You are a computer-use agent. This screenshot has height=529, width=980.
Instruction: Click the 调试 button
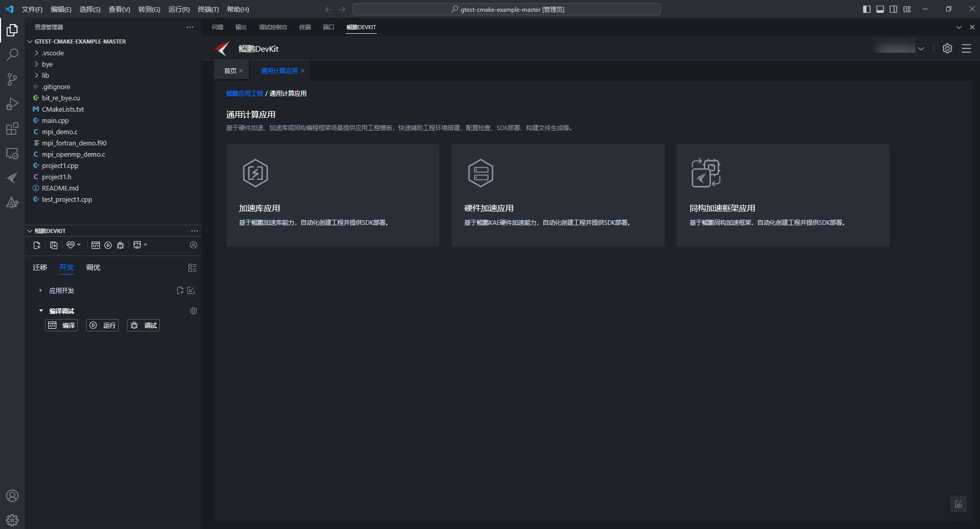coord(143,325)
